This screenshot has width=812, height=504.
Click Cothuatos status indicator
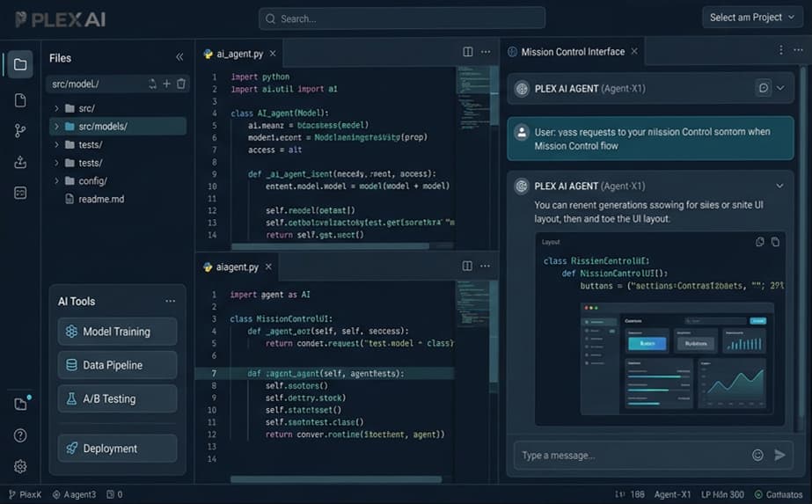point(779,494)
